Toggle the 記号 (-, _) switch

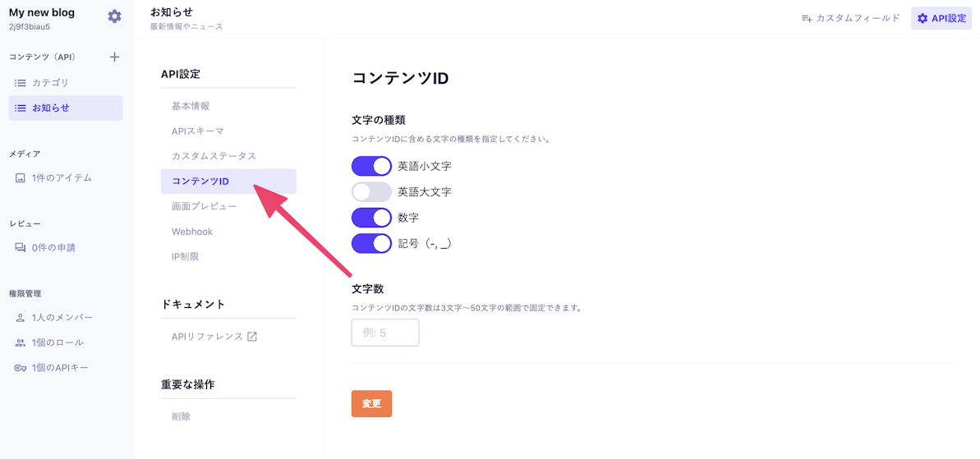[371, 244]
